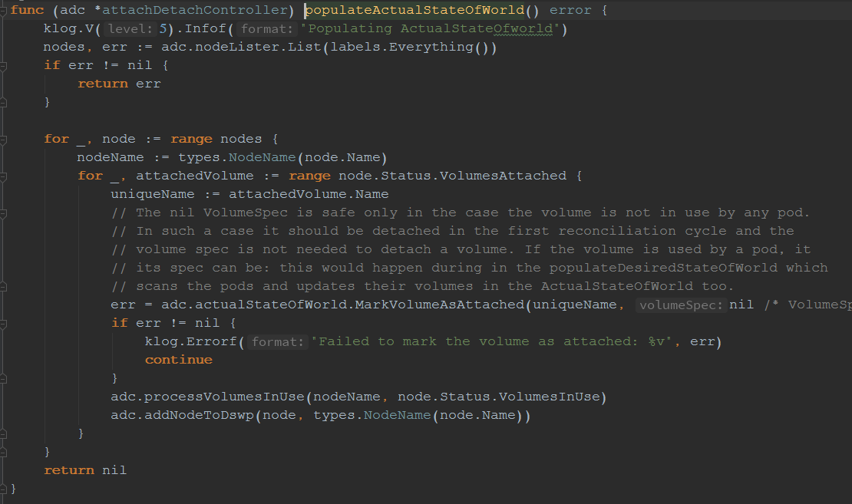Click nodeLister.List in the nodes assignment

(x=258, y=48)
